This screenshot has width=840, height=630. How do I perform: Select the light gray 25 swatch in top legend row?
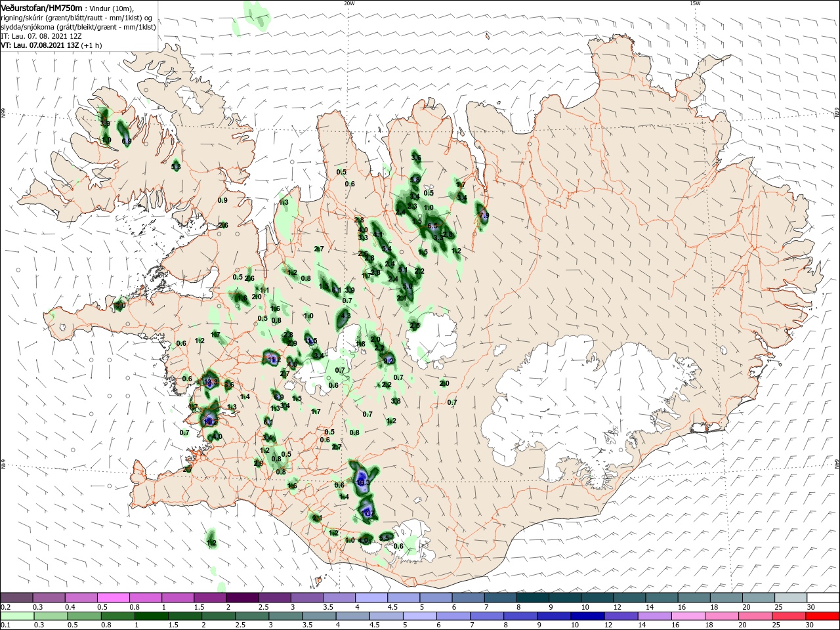coord(789,597)
